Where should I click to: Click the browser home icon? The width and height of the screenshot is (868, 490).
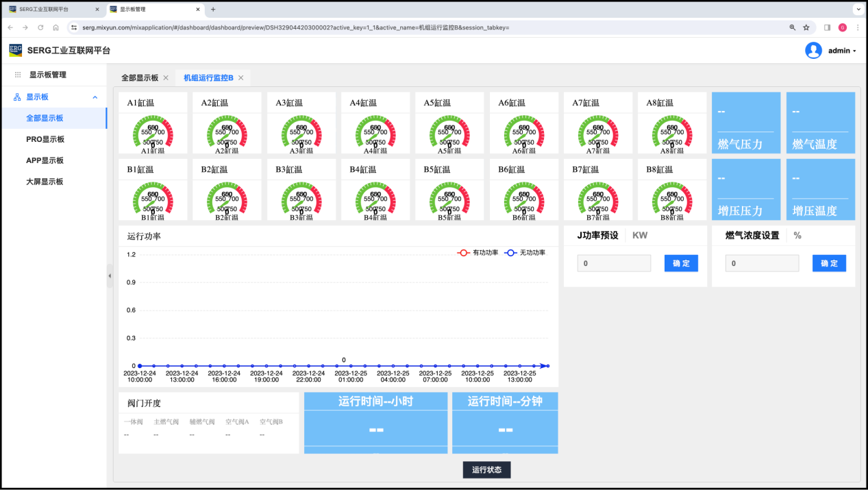point(56,27)
